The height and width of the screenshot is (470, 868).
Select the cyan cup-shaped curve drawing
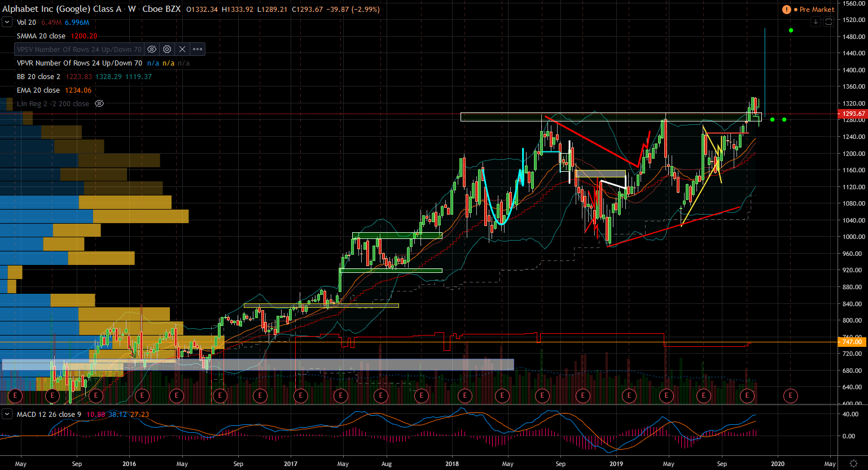click(502, 224)
